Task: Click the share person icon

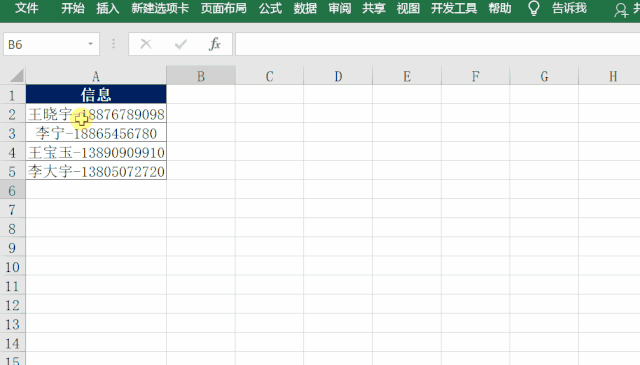Action: click(621, 10)
